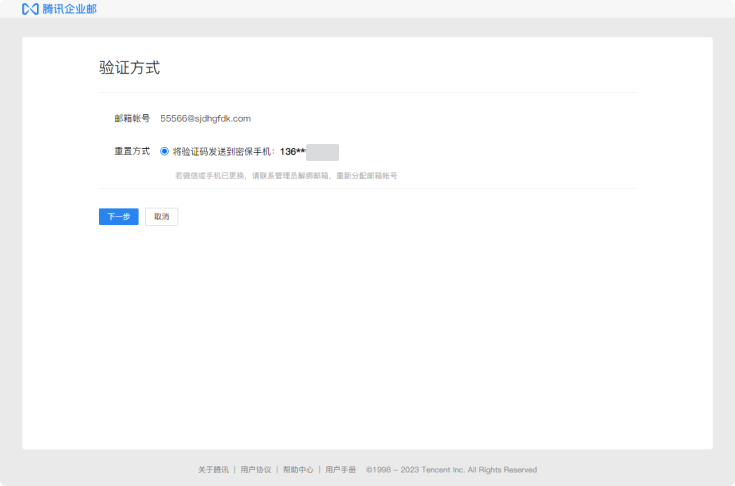Click the 腾讯企业邮 brand name text
Image resolution: width=735 pixels, height=486 pixels.
click(70, 9)
